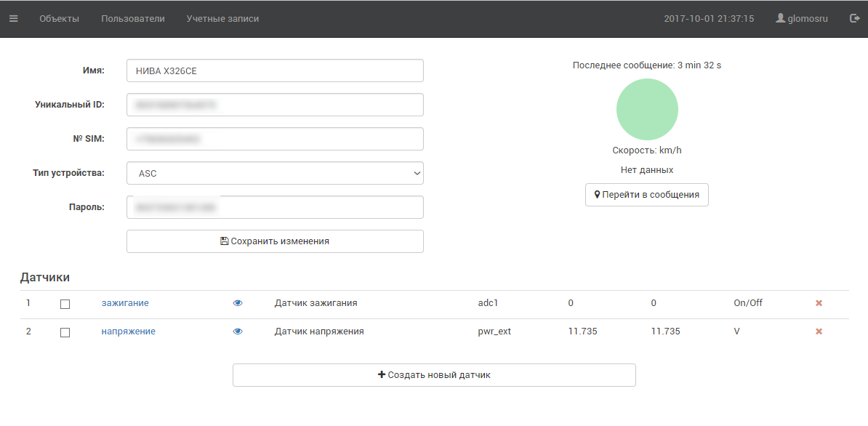Toggle visibility eye for зажигание sensor

point(238,303)
